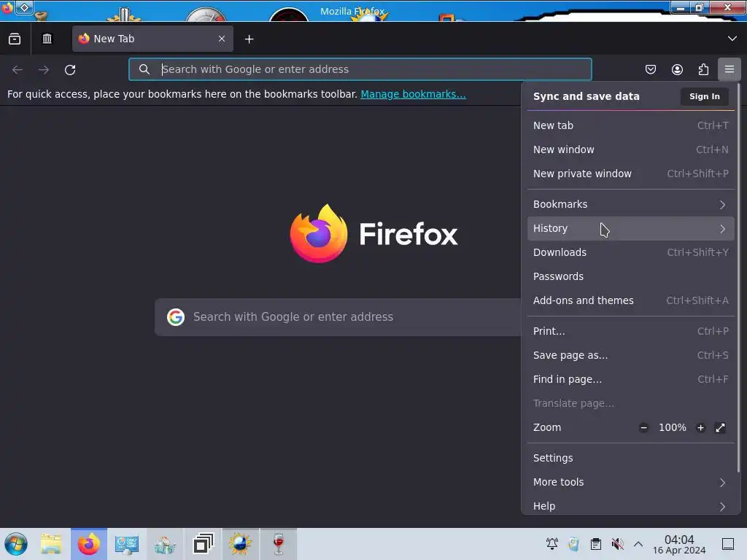Open clipboard tray icon
The image size is (747, 560).
(595, 544)
